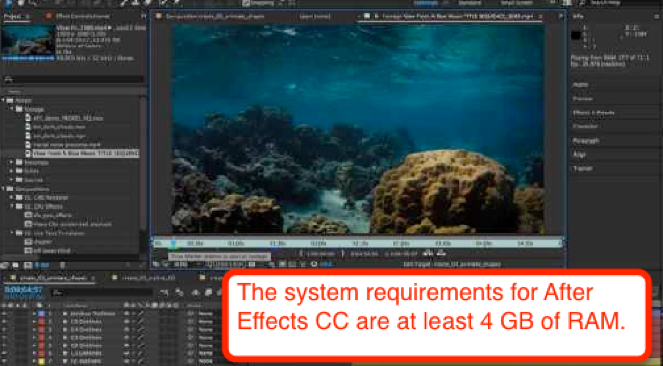663x366 pixels.
Task: Expand the Solids folder in Project panel
Action: (x=12, y=171)
